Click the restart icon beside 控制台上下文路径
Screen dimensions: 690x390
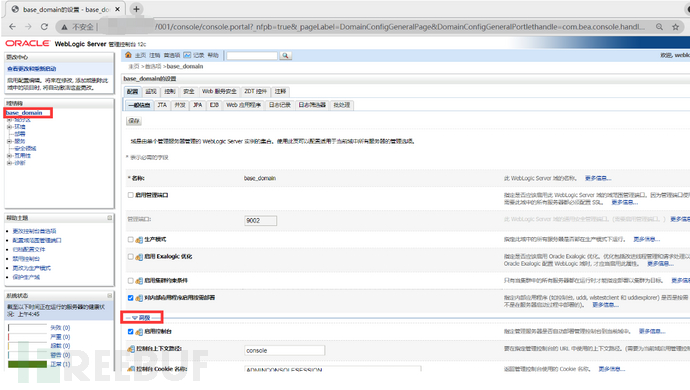click(131, 349)
